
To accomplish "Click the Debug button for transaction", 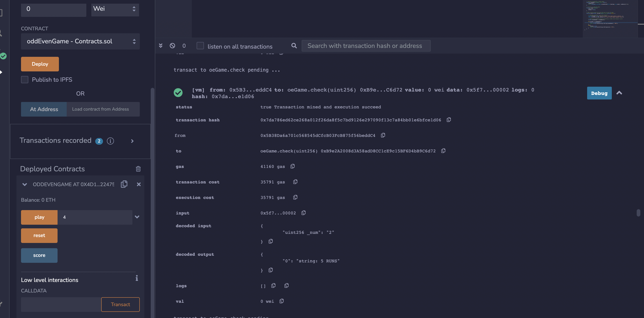I will [x=599, y=93].
